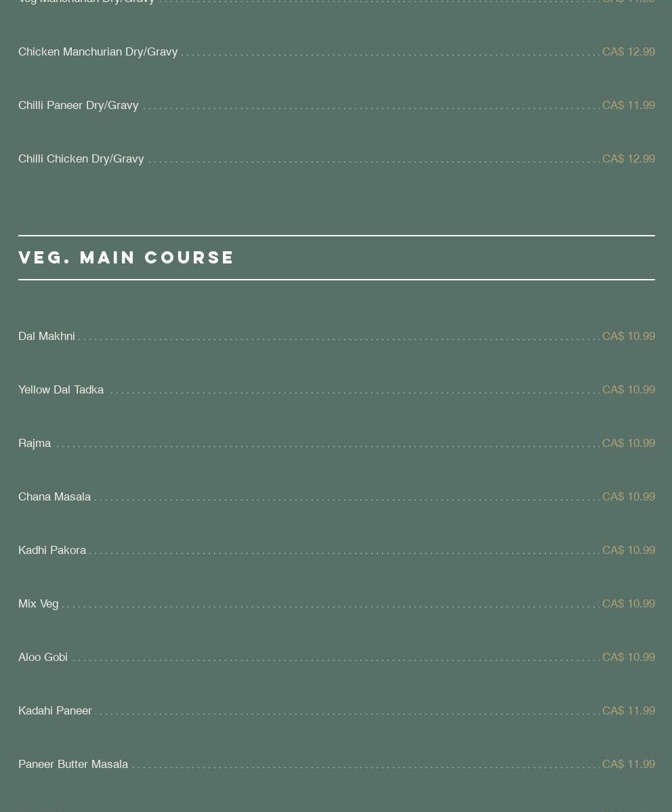Click the Chilli Paneer price CA$ 11.99
Image resolution: width=672 pixels, height=812 pixels.
click(x=629, y=105)
